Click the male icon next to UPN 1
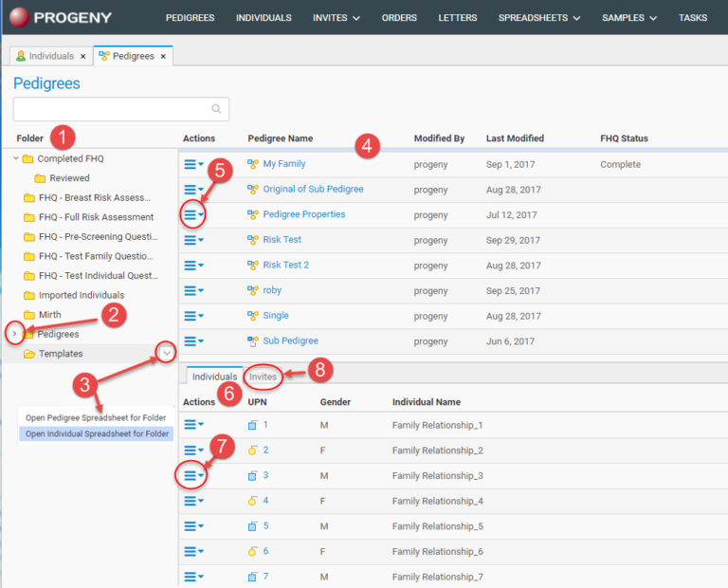The image size is (728, 588). pos(253,425)
